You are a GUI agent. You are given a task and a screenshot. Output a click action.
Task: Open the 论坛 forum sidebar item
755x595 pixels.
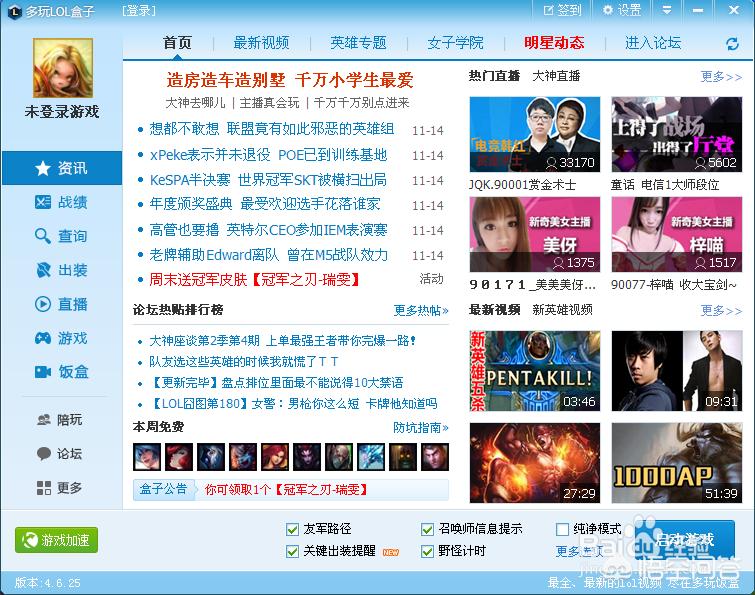60,453
